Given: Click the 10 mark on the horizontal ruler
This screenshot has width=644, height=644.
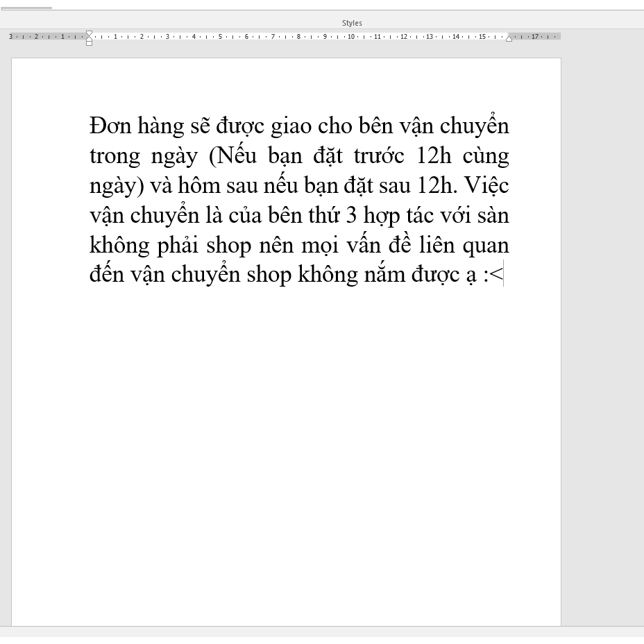Looking at the screenshot, I should tap(351, 36).
